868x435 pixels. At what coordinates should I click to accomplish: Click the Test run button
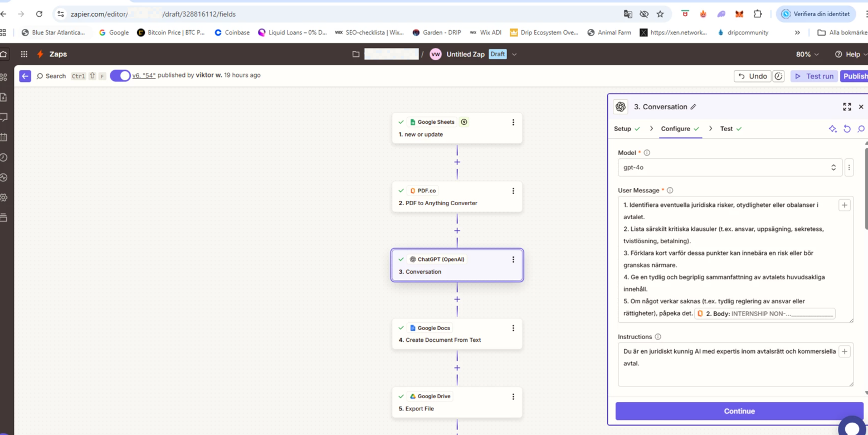coord(814,76)
